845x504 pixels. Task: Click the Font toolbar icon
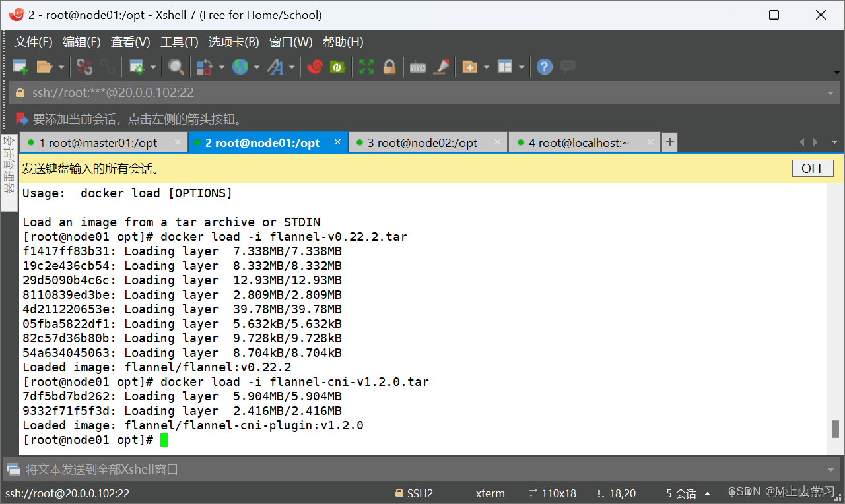[275, 67]
